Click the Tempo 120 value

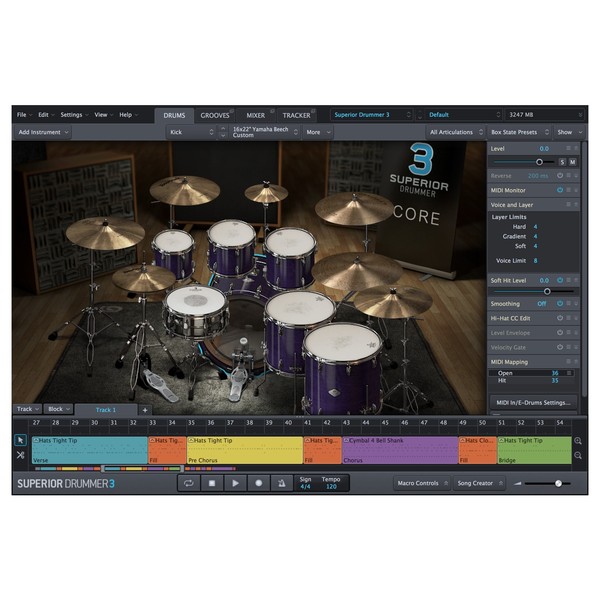tap(331, 487)
